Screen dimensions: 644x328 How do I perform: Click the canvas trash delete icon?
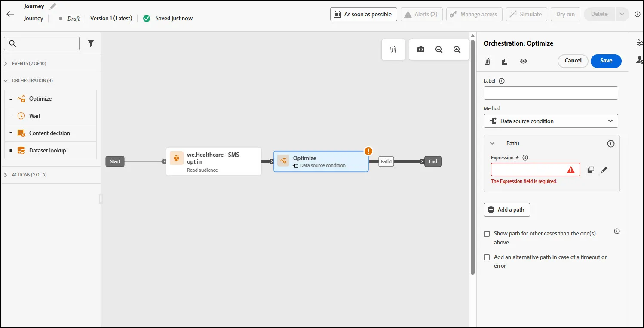(x=393, y=50)
